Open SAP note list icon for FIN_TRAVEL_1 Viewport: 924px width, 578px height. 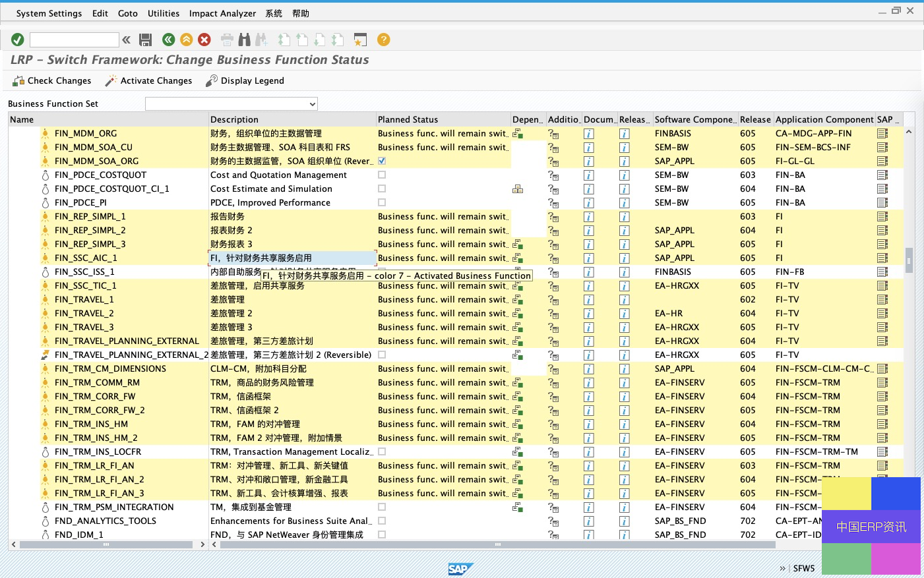882,300
